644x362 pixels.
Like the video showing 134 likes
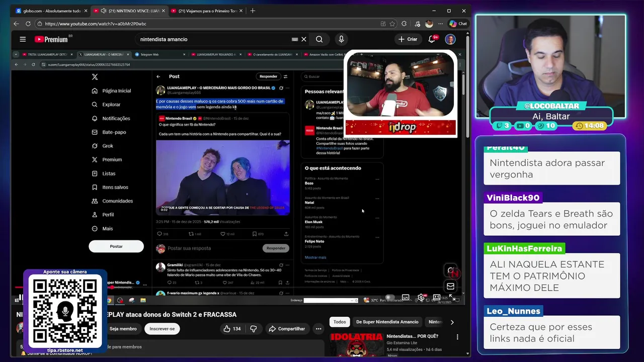click(232, 329)
